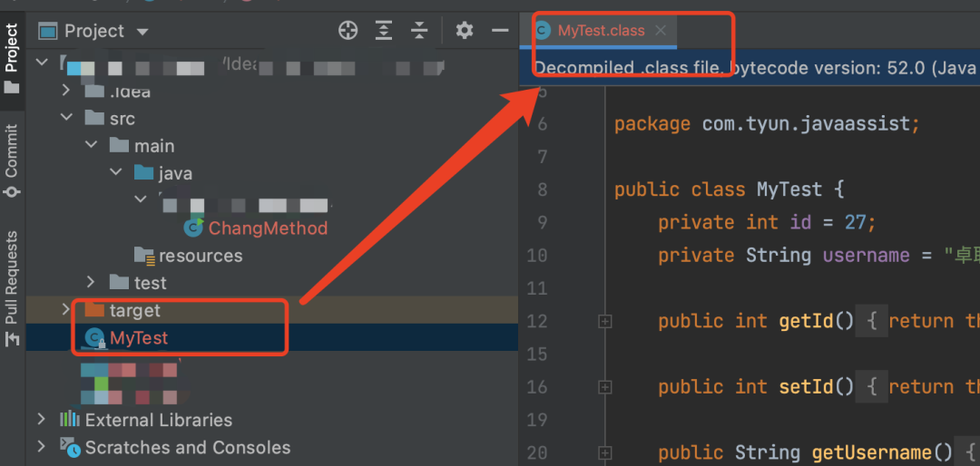Image resolution: width=980 pixels, height=466 pixels.
Task: Select the ChangMethod class file
Action: (x=268, y=228)
